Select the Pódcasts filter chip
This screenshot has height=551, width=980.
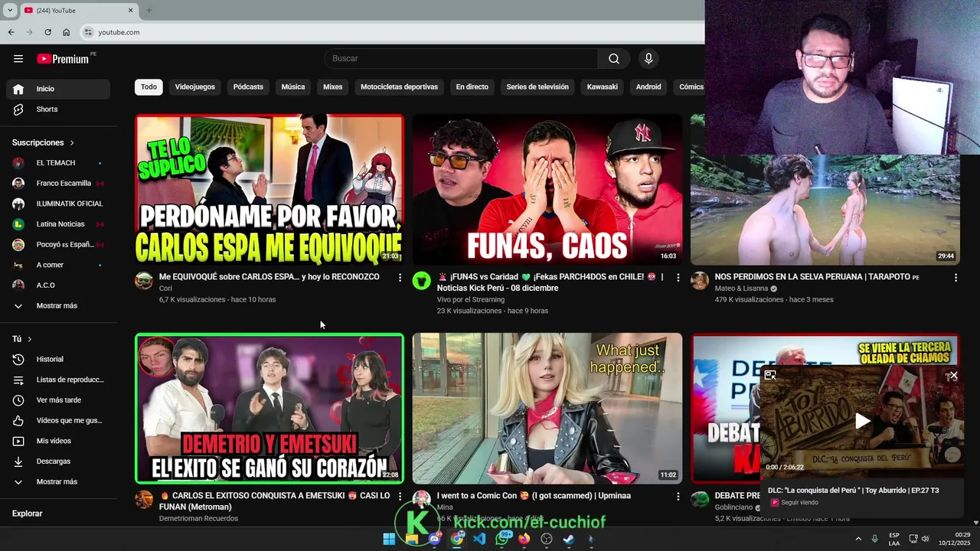pos(248,86)
